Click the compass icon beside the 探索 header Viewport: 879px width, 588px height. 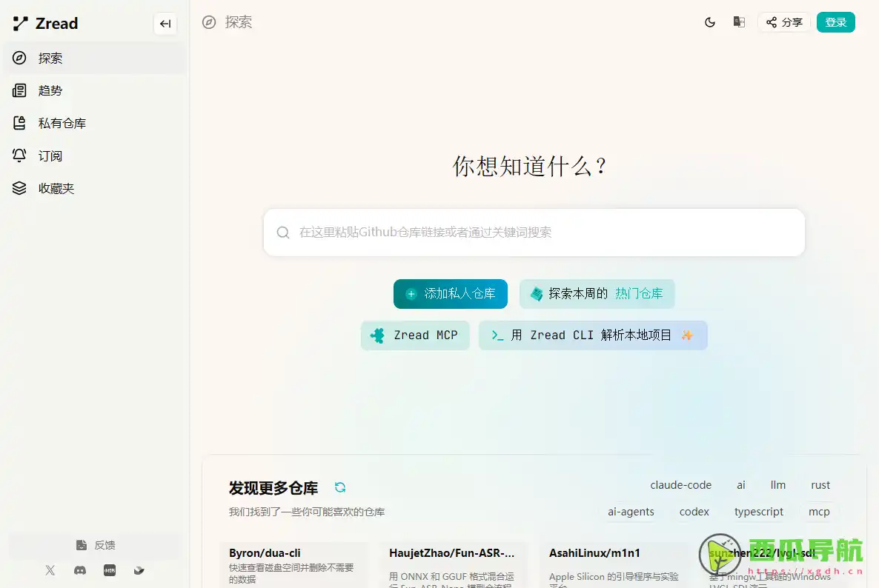(209, 22)
